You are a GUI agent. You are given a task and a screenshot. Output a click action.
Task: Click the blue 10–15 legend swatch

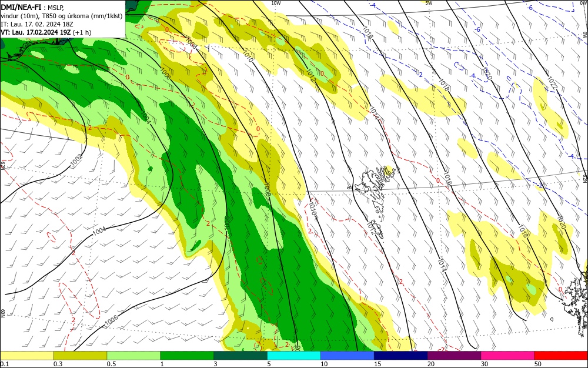[348, 356]
